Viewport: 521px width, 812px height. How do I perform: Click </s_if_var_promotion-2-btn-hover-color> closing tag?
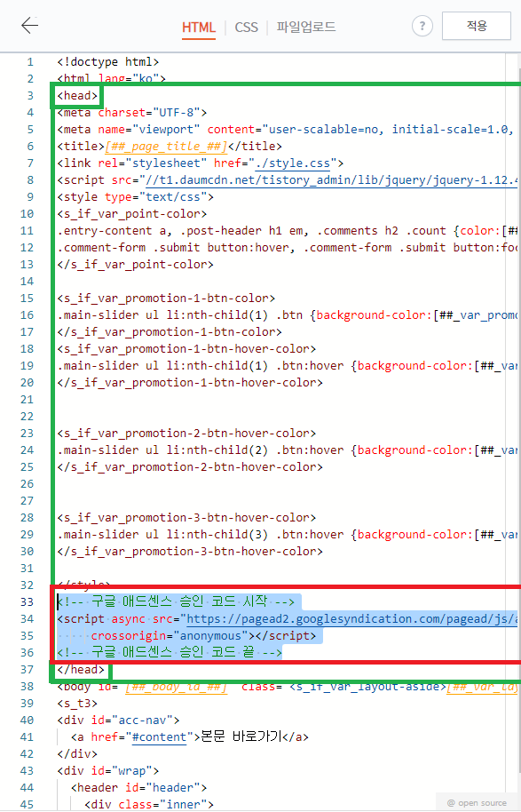[190, 467]
